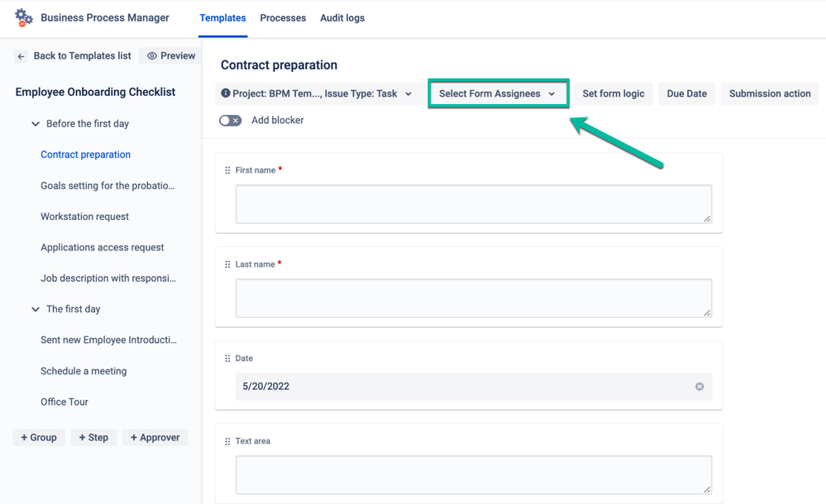Screen dimensions: 826x504
Task: Click the Submission action button
Action: [x=770, y=94]
